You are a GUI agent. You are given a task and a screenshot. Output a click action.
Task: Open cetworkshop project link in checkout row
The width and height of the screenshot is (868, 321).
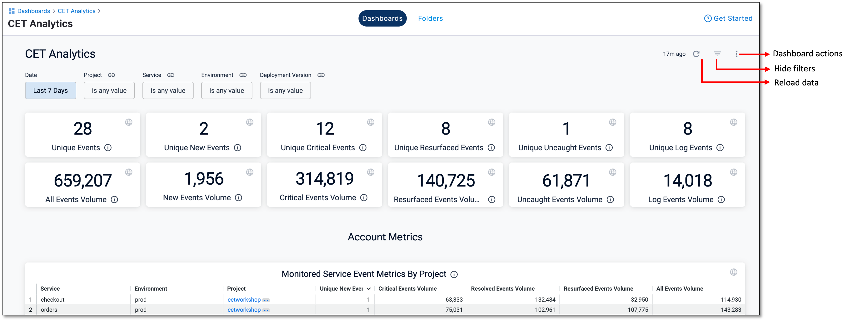click(x=244, y=299)
